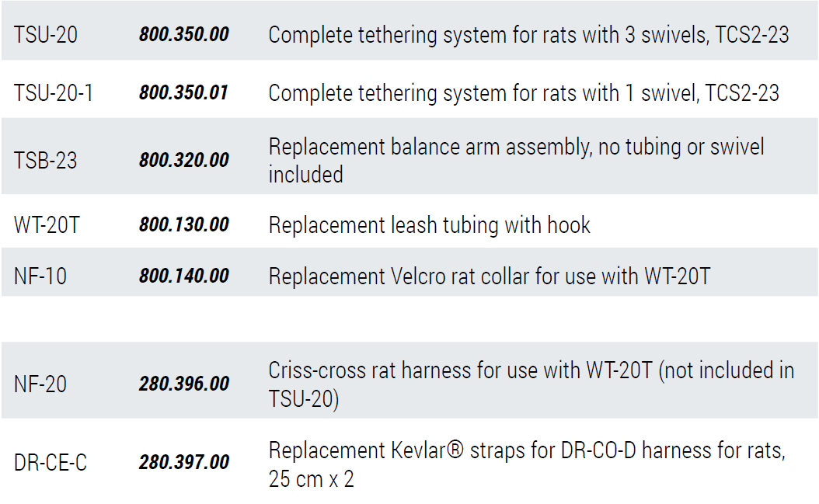
Task: Click the TSU-20 product code
Action: [x=46, y=35]
